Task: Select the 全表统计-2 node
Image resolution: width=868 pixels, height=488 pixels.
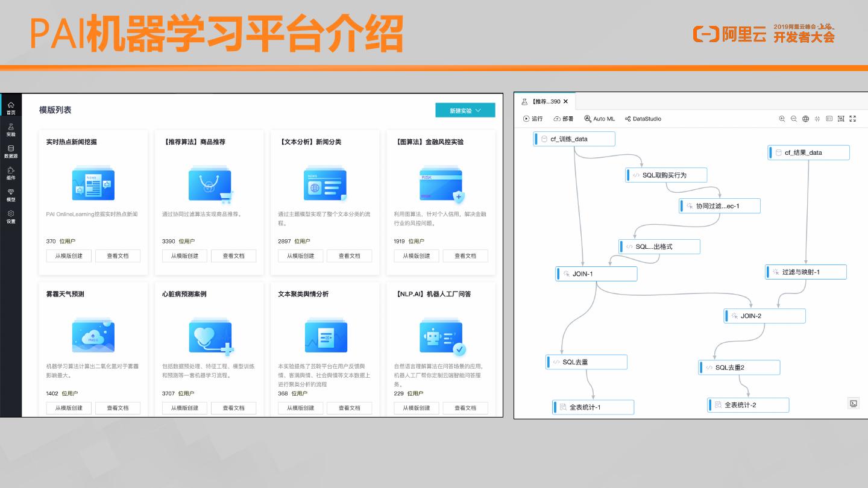Action: [749, 405]
